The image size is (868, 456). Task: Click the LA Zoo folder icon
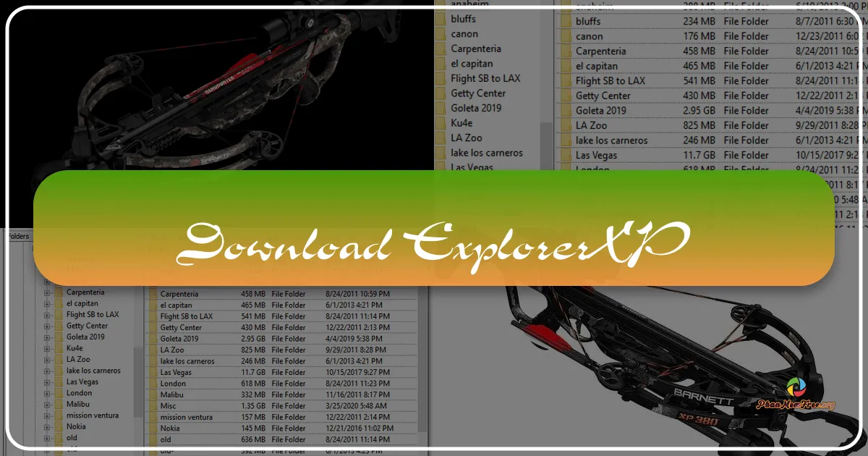tap(440, 137)
